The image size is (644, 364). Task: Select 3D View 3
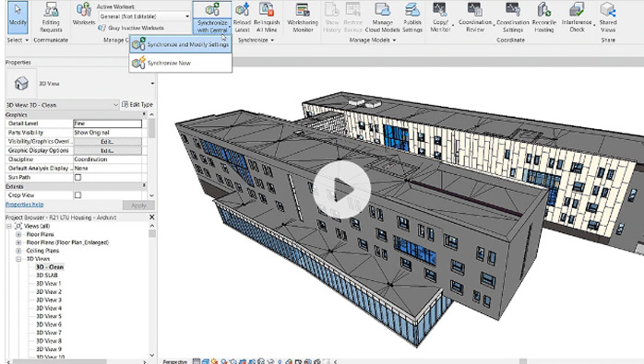tap(49, 300)
